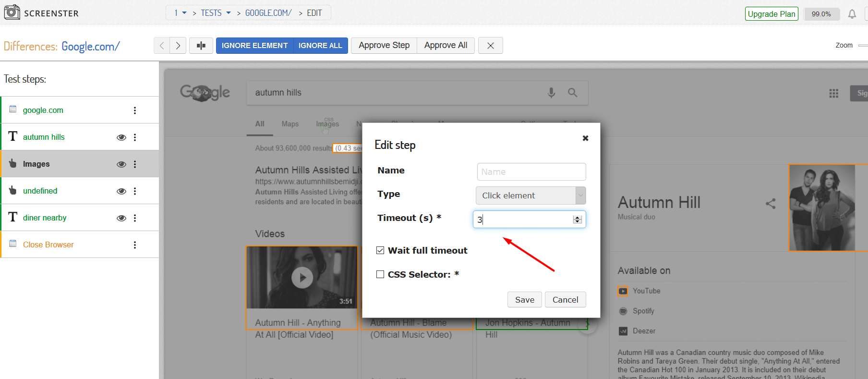Enable the CSS Selector checkbox
Screen dimensions: 868x379
(x=380, y=274)
